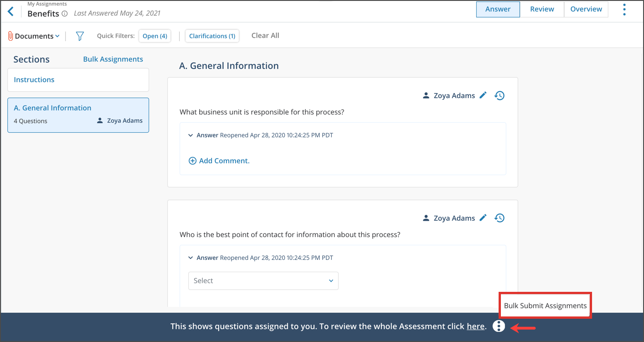Toggle the Clarifications (1) quick filter
Viewport: 644px width, 342px height.
coord(212,36)
